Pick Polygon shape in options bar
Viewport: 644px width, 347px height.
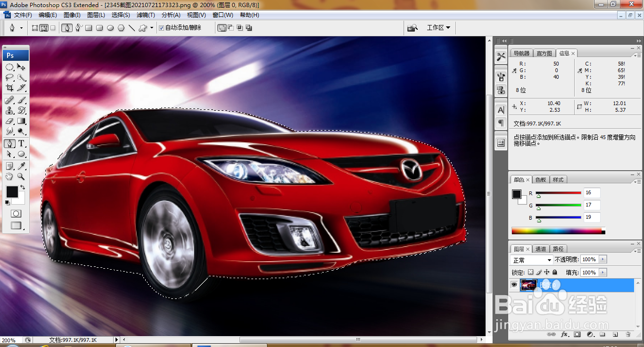pos(121,28)
